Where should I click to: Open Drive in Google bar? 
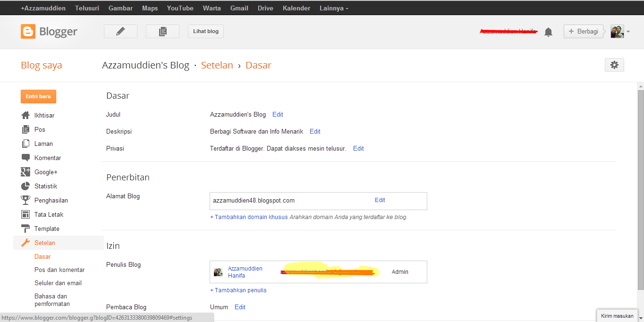click(265, 8)
